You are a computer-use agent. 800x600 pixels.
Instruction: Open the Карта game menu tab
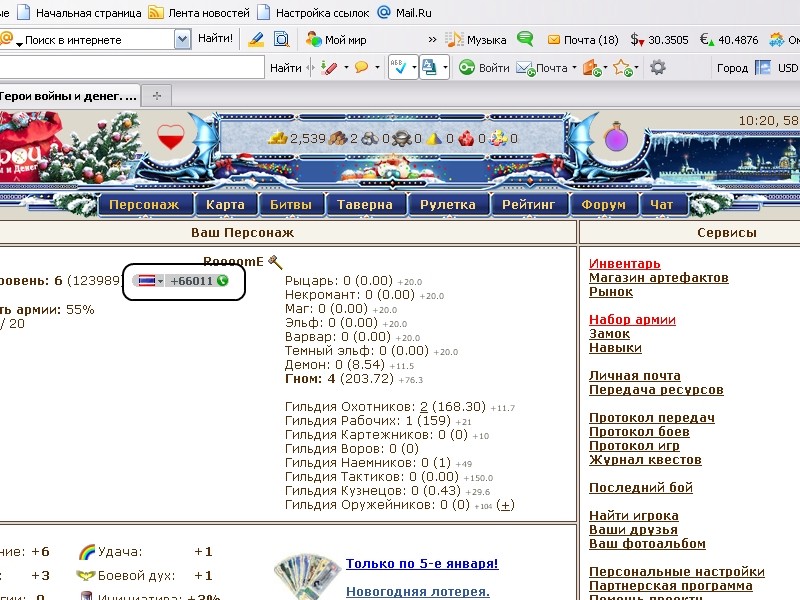[225, 205]
